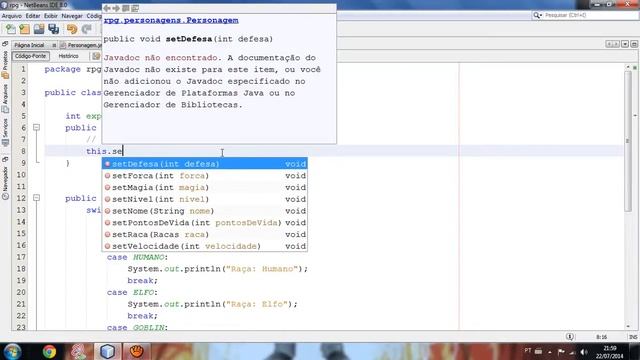Click cursor position 8:16 in status bar
The width and height of the screenshot is (640, 360).
[601, 337]
